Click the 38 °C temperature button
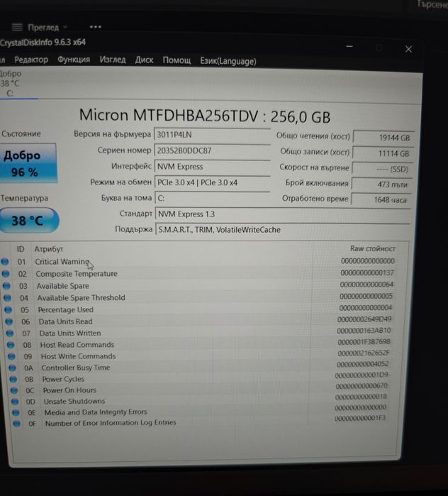The image size is (448, 496). [x=28, y=221]
